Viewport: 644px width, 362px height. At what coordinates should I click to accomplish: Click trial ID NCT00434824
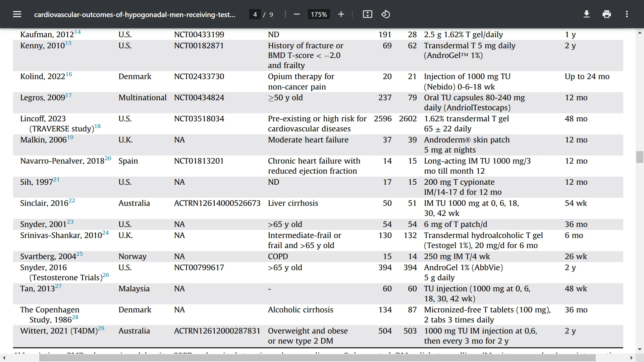199,98
